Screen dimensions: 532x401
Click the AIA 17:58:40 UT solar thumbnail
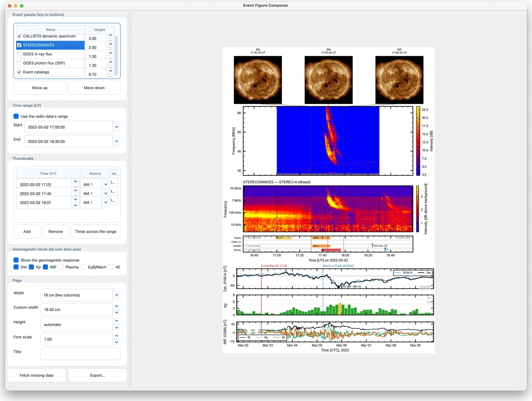coord(399,80)
